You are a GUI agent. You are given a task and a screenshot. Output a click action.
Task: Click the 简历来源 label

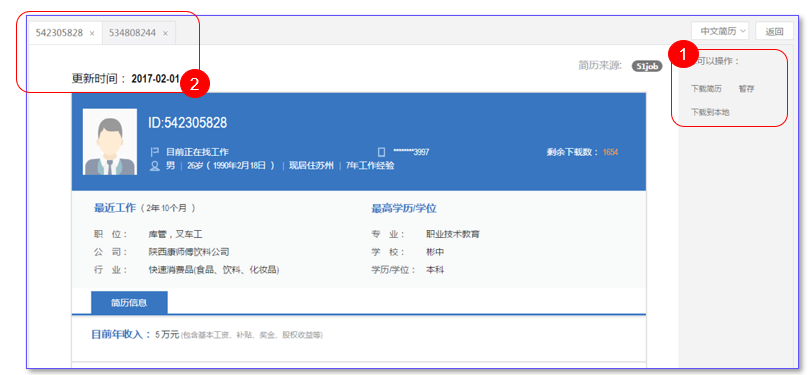pos(601,66)
